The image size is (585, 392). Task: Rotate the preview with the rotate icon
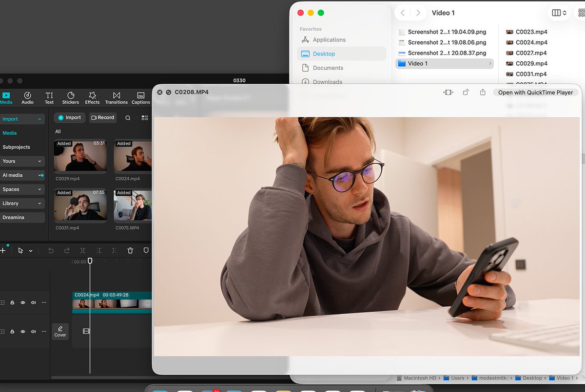tap(466, 93)
